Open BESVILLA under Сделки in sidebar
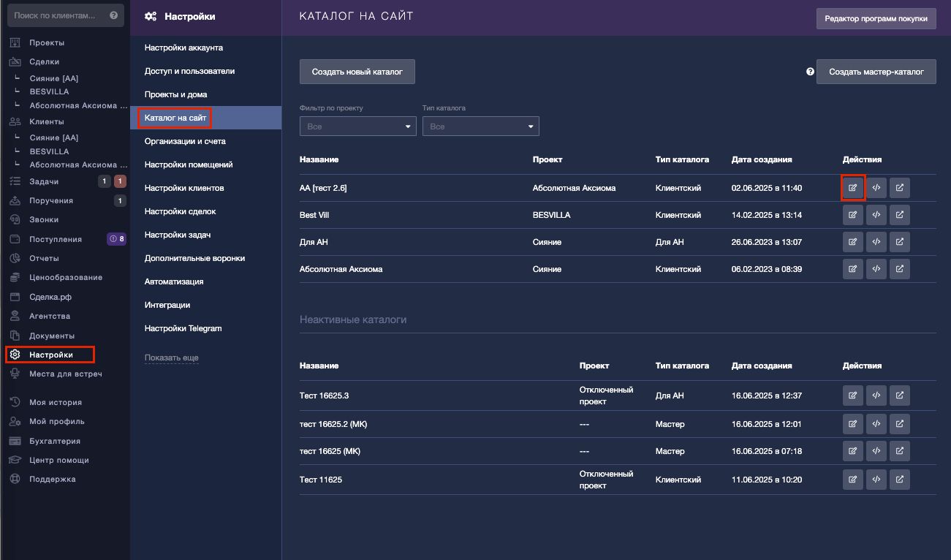This screenshot has width=951, height=560. [x=49, y=91]
